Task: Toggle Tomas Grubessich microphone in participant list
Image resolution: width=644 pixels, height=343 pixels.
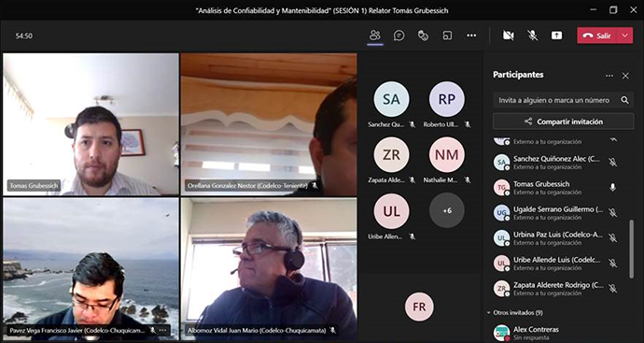Action: point(613,188)
